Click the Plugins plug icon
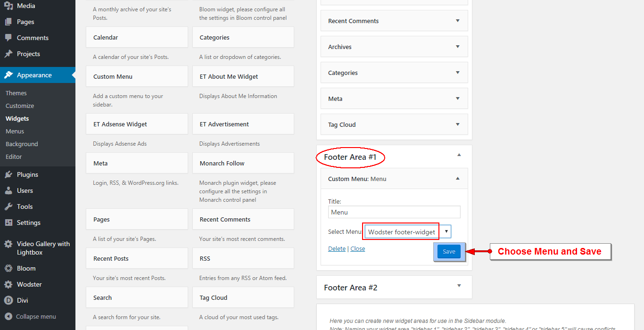Image resolution: width=644 pixels, height=330 pixels. (x=8, y=174)
